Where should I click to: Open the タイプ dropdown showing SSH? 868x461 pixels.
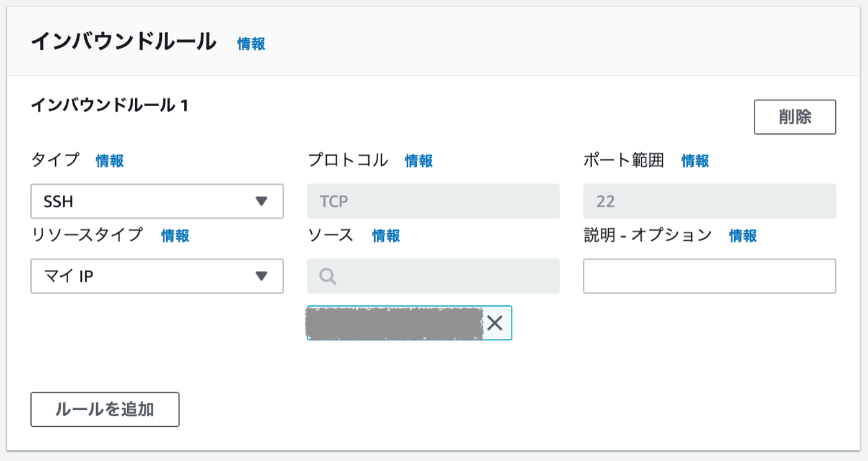(x=157, y=201)
